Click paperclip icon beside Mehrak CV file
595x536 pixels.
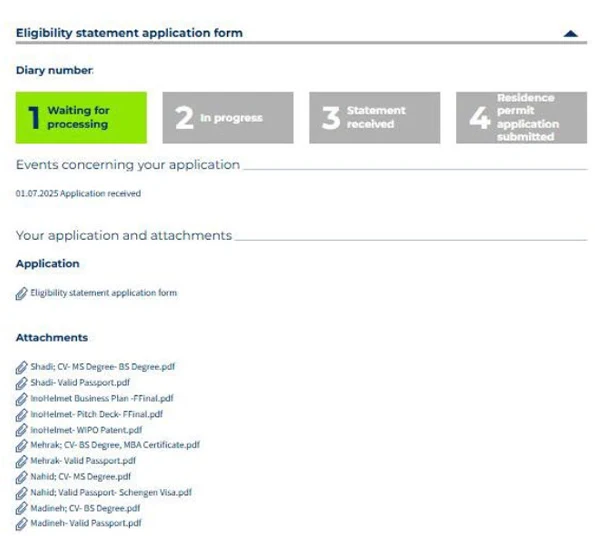pyautogui.click(x=22, y=446)
